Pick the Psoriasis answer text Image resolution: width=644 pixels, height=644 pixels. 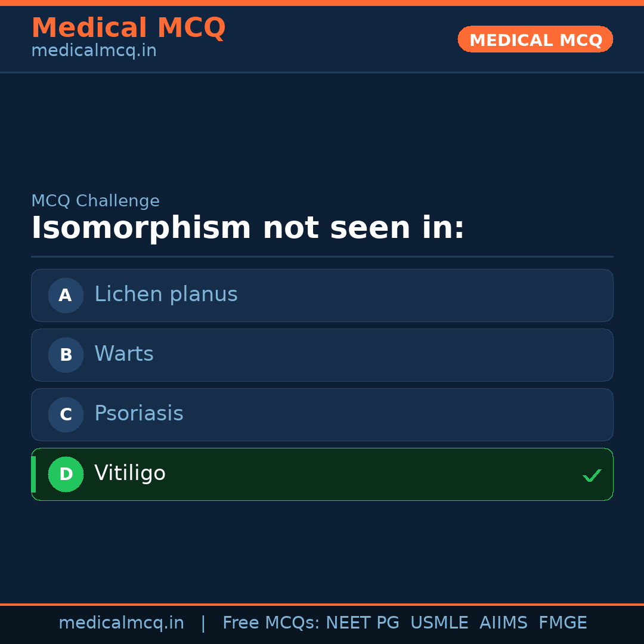(139, 414)
